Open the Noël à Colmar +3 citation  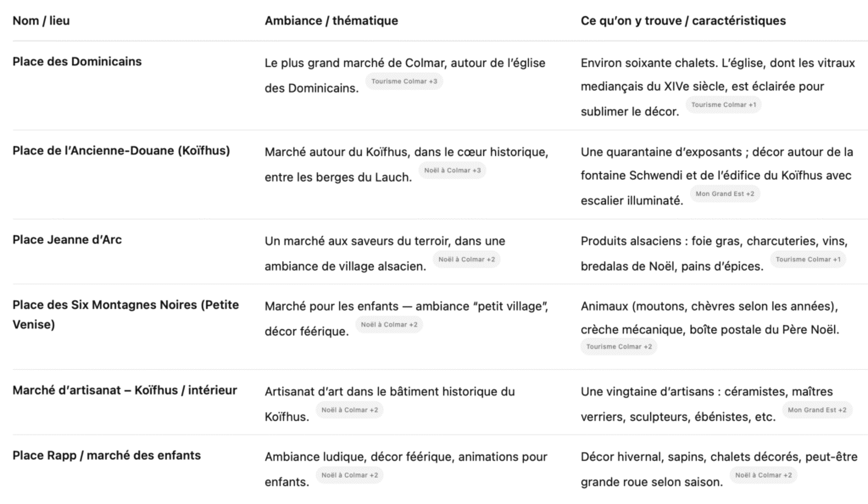click(452, 171)
